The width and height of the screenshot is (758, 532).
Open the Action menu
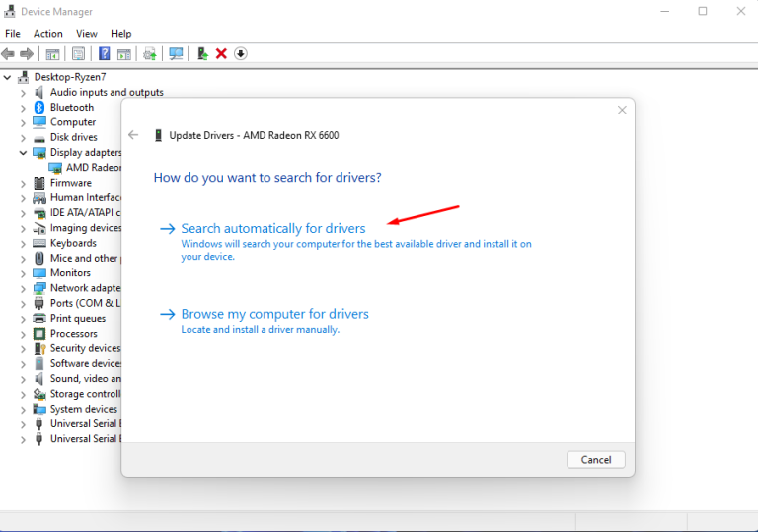coord(47,34)
